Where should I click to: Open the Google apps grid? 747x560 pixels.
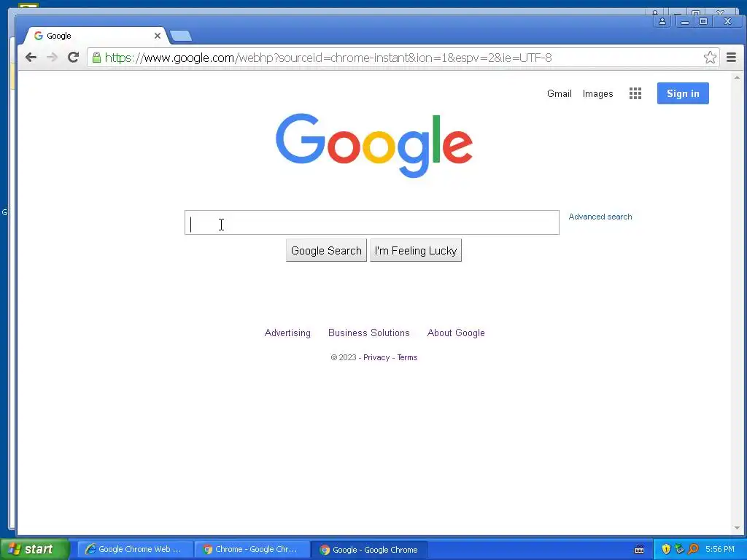pyautogui.click(x=635, y=93)
